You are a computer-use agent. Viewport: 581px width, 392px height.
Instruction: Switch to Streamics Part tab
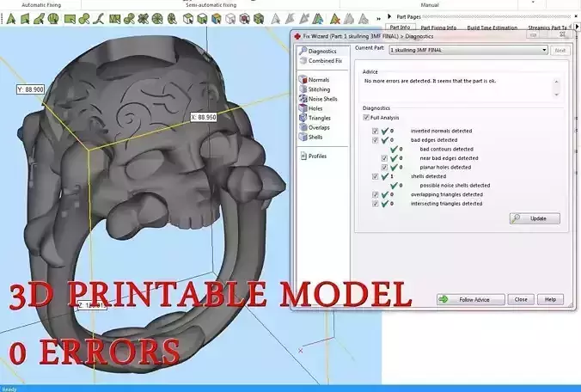click(x=547, y=28)
